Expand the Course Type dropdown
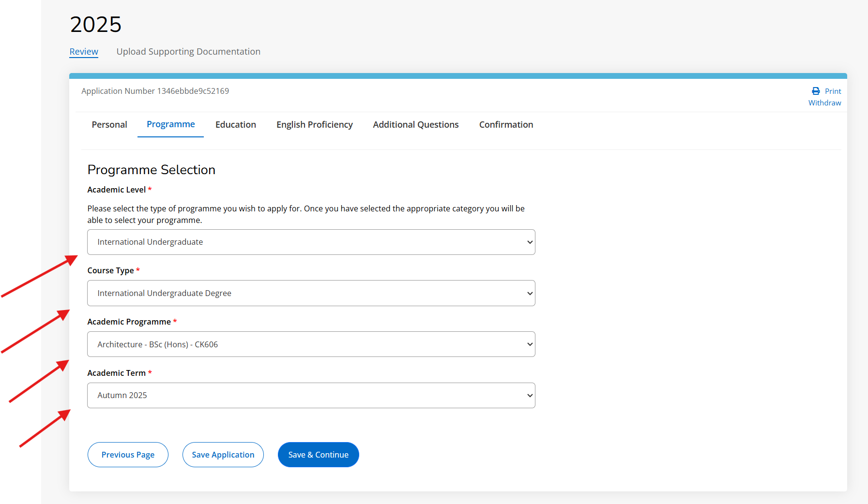This screenshot has width=868, height=504. (311, 293)
